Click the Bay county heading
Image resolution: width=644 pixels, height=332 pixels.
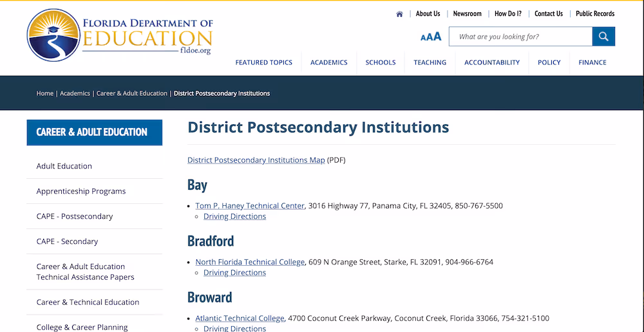coord(197,185)
